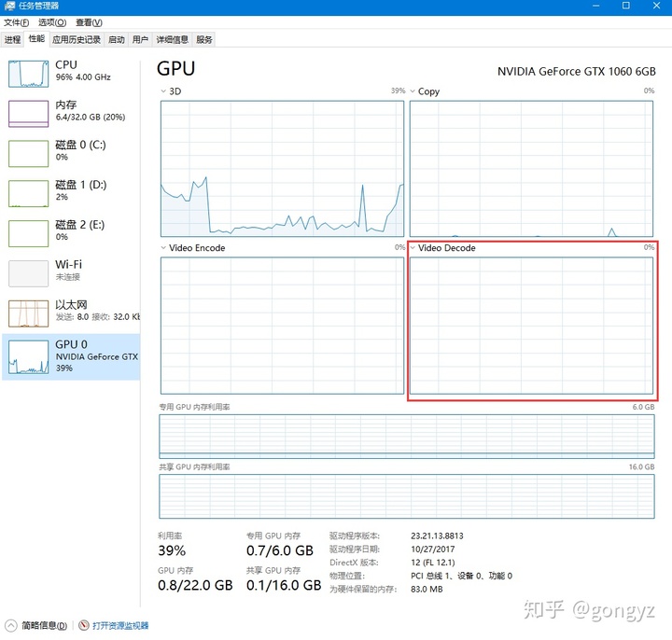Click the GPU 0 thumbnail graph
This screenshot has height=640, width=672.
28,357
